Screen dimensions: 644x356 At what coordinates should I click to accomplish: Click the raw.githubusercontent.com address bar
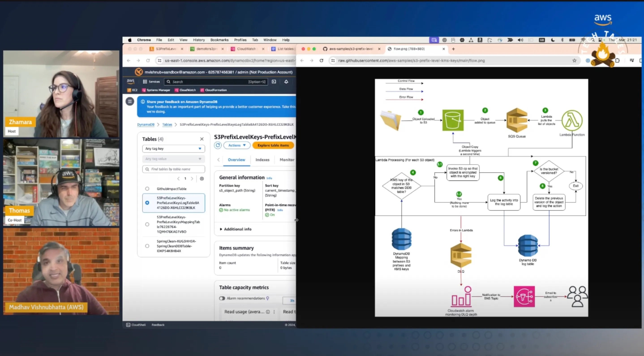pyautogui.click(x=455, y=61)
